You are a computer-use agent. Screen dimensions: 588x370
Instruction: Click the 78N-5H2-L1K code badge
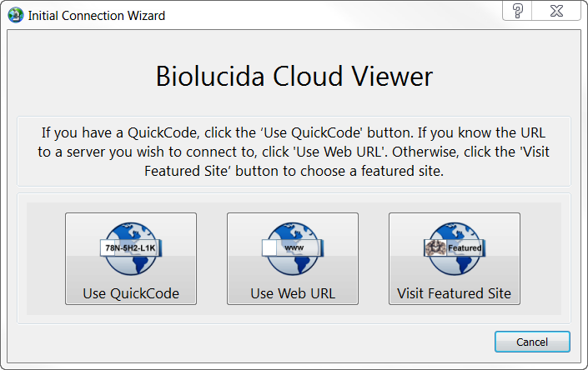tap(131, 247)
